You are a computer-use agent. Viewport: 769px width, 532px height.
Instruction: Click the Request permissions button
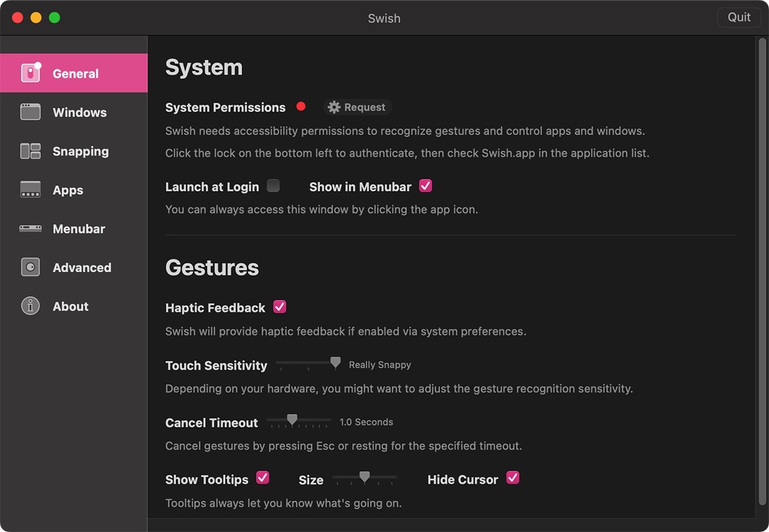tap(357, 107)
